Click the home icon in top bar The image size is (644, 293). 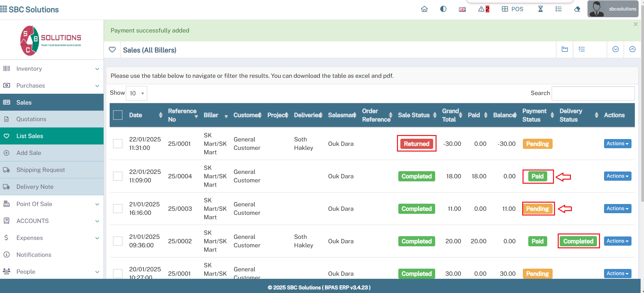(x=424, y=9)
